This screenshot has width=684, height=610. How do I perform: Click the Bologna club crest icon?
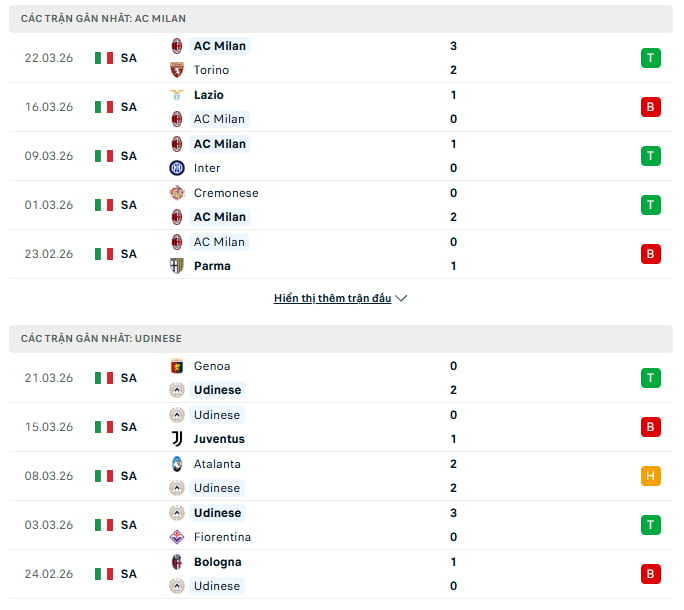point(177,562)
